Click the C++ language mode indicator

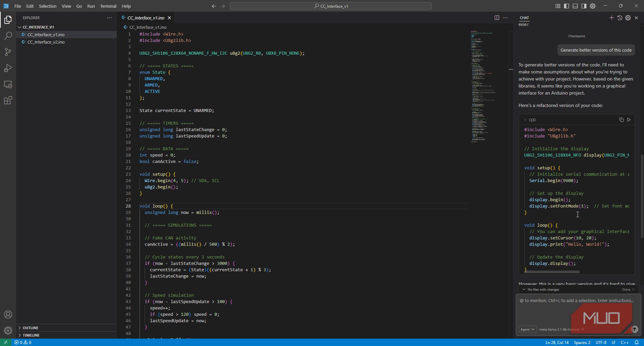tap(625, 342)
